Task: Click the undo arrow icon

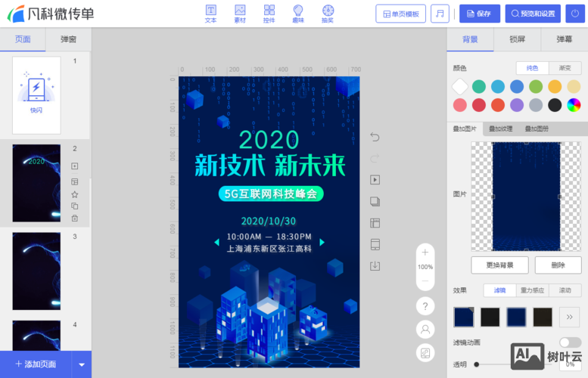Action: pyautogui.click(x=374, y=137)
